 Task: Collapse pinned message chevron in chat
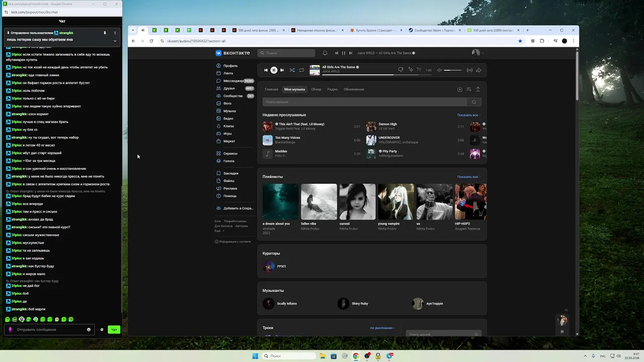(x=115, y=41)
